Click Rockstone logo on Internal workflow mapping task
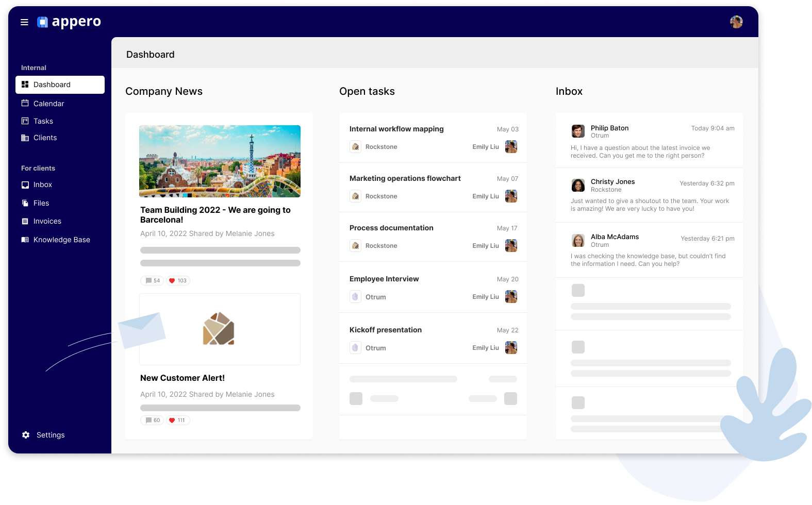This screenshot has height=505, width=812. 355,147
